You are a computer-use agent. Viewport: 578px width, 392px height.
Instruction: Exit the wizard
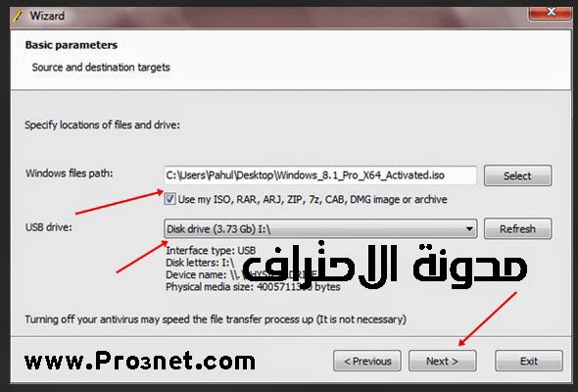(x=529, y=361)
